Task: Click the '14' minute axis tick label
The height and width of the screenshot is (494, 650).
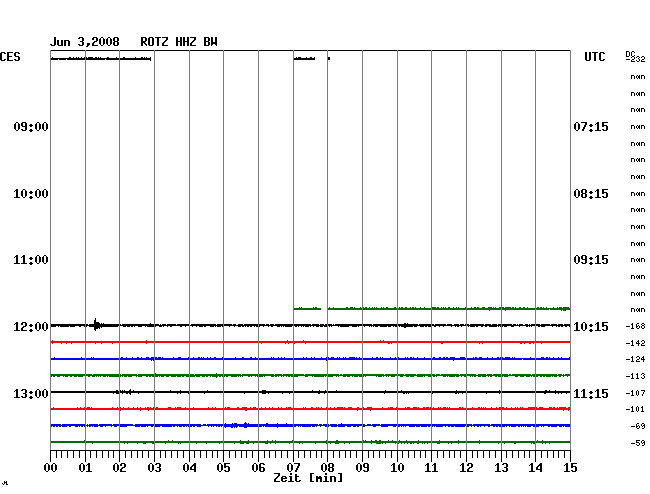Action: point(536,468)
